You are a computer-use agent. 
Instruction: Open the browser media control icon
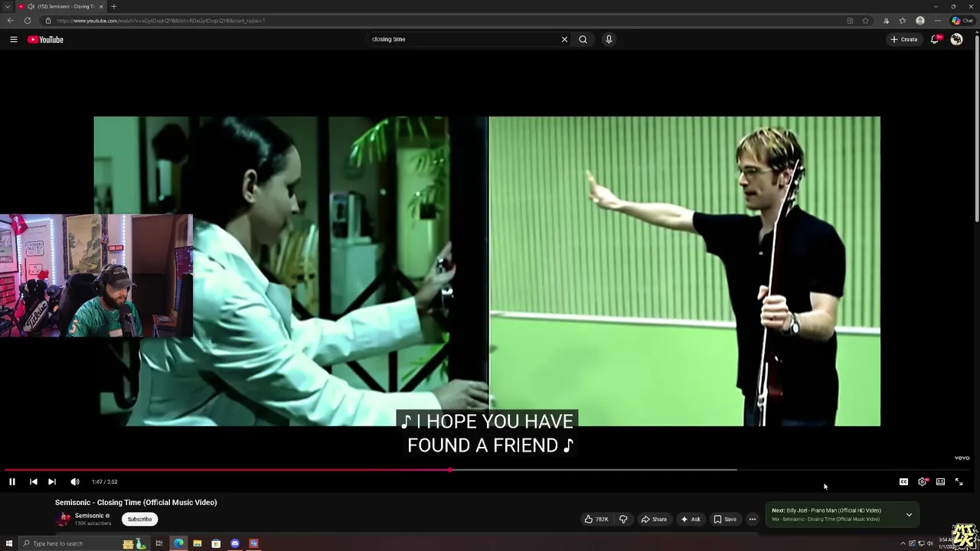[886, 21]
